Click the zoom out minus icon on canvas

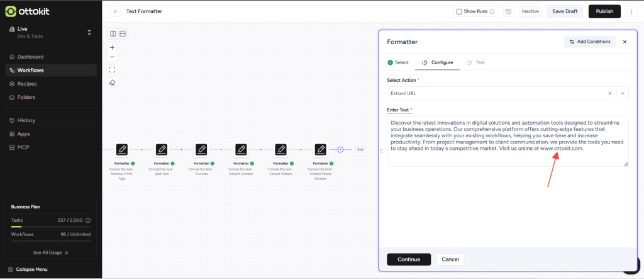(113, 57)
